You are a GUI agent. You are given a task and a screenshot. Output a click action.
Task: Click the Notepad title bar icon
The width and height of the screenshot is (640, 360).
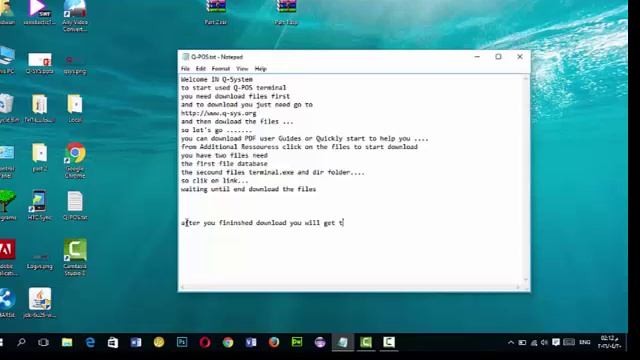[186, 57]
